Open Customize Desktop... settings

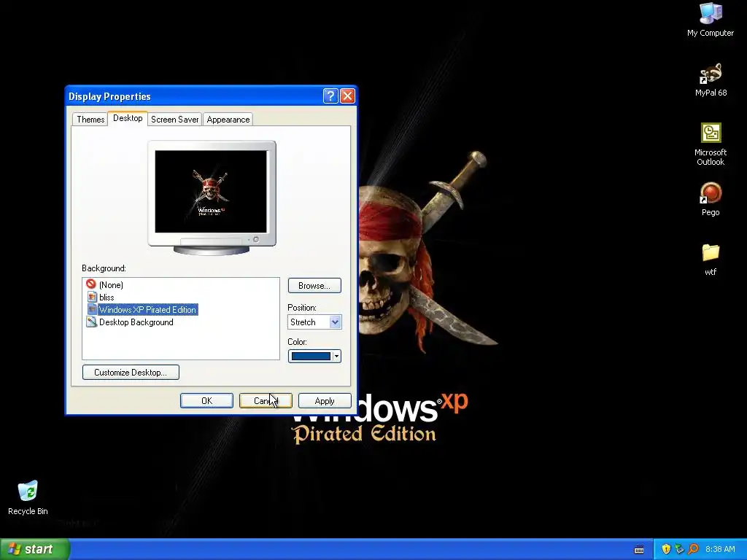(131, 373)
